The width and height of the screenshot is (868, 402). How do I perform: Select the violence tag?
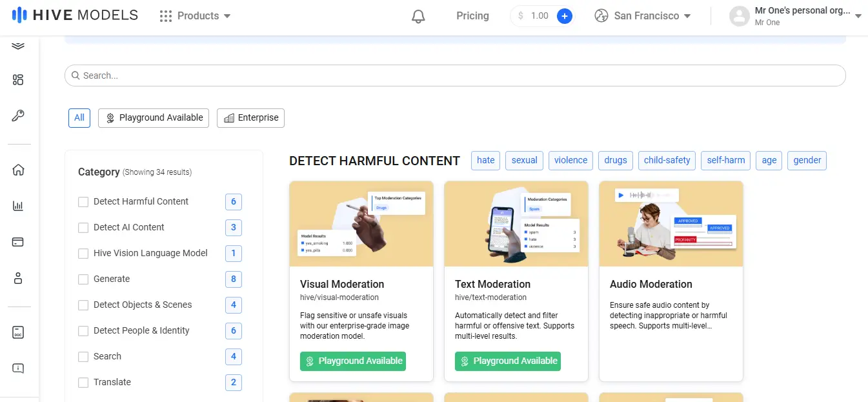(571, 160)
